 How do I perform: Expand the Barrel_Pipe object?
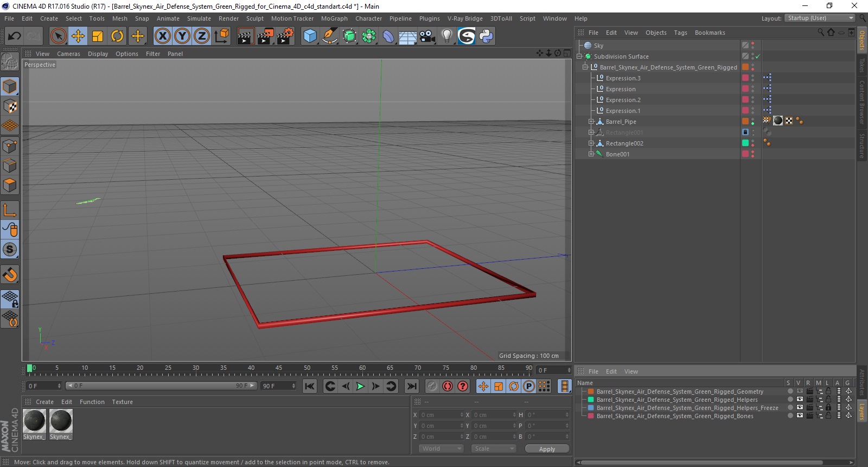coord(591,122)
